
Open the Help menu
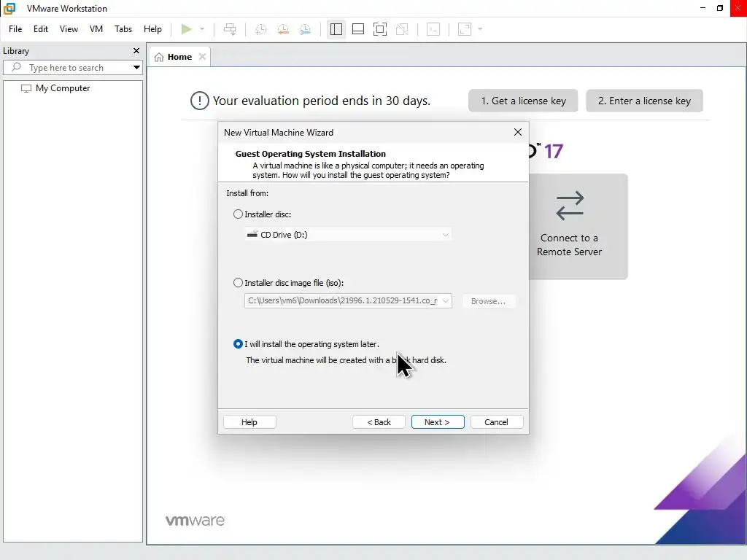(152, 29)
